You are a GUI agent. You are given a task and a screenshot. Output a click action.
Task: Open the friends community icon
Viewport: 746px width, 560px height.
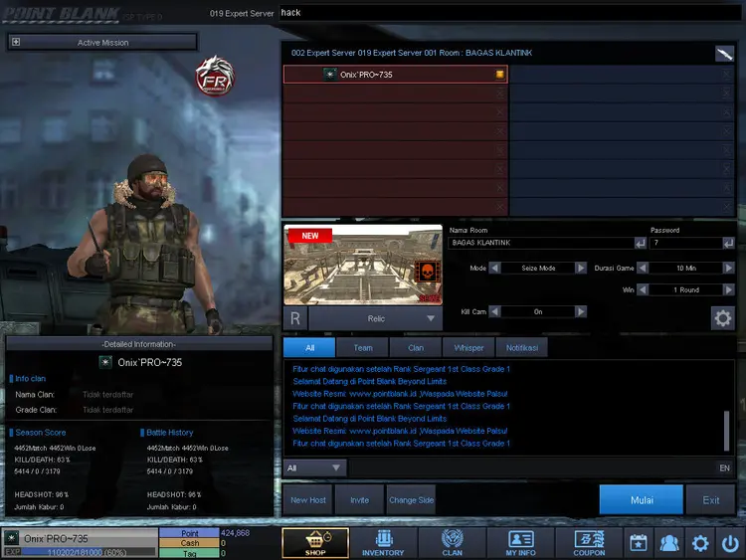click(x=669, y=543)
